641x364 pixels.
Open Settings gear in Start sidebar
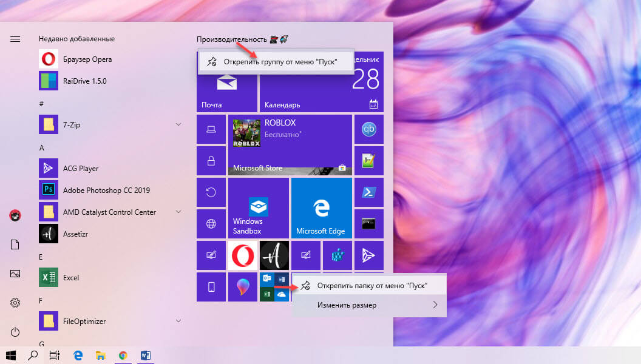(x=15, y=303)
